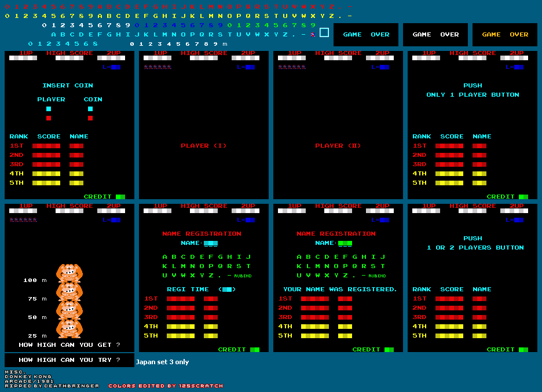542x392 pixels.
Task: Click NAME REGISTRATION heading in REGI TIME panel
Action: 202,234
